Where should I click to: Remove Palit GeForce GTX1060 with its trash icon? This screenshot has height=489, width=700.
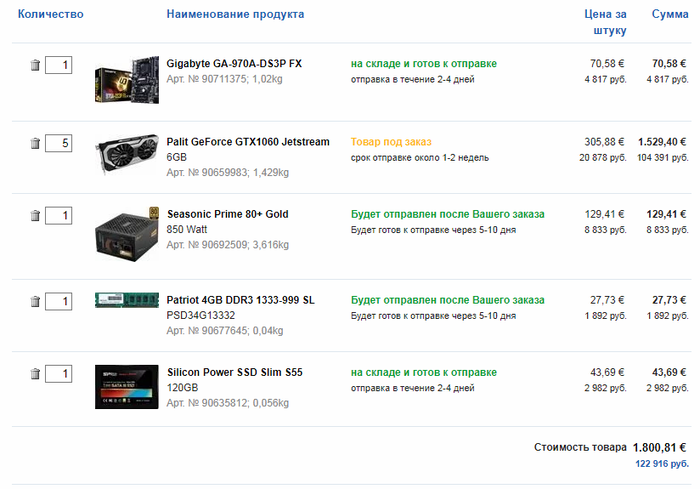point(35,143)
